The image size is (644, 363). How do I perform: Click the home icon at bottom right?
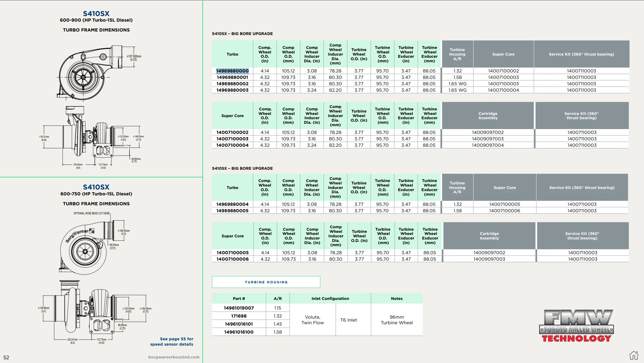pyautogui.click(x=633, y=356)
